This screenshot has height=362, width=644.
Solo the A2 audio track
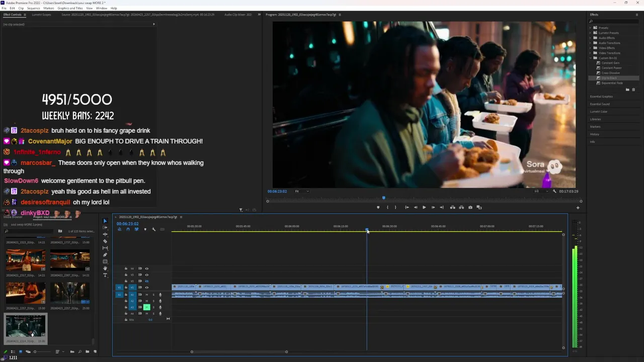pos(153,301)
